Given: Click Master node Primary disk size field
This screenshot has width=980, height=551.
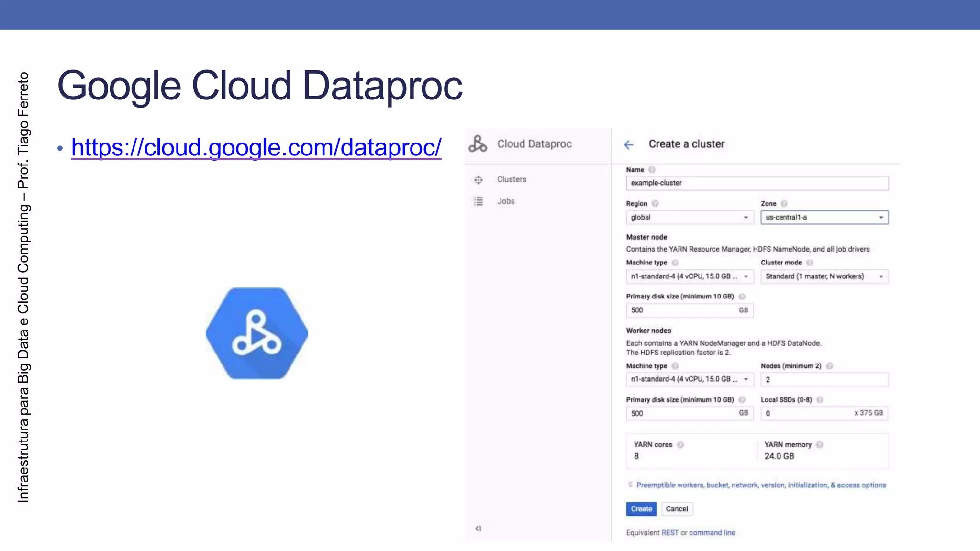Looking at the screenshot, I should point(690,310).
